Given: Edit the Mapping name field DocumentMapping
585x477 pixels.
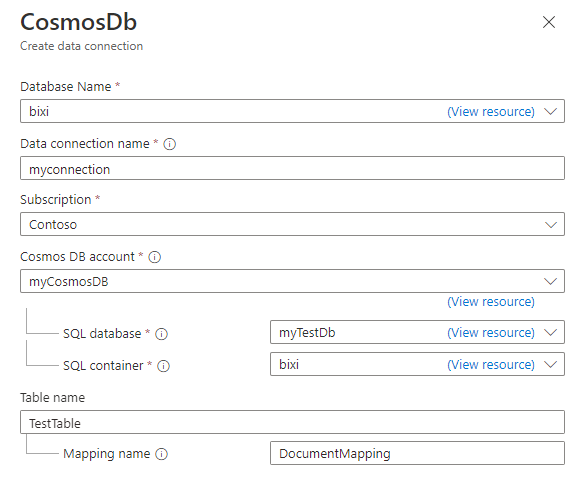Looking at the screenshot, I should coord(417,453).
